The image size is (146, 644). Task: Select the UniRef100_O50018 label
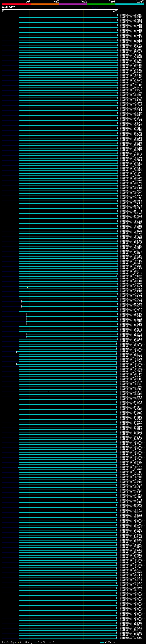click(131, 82)
